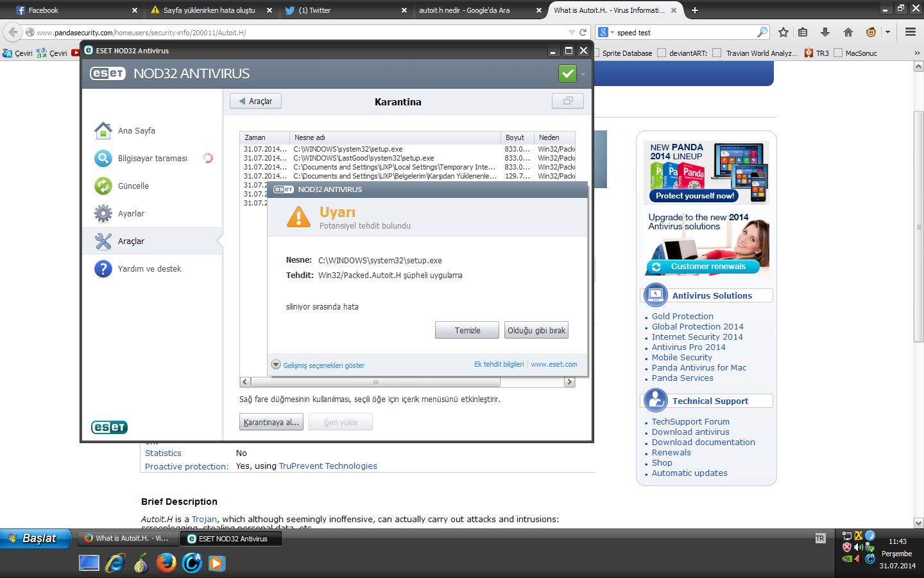The width and height of the screenshot is (924, 578).
Task: Click the Araçlar back button
Action: coord(255,101)
